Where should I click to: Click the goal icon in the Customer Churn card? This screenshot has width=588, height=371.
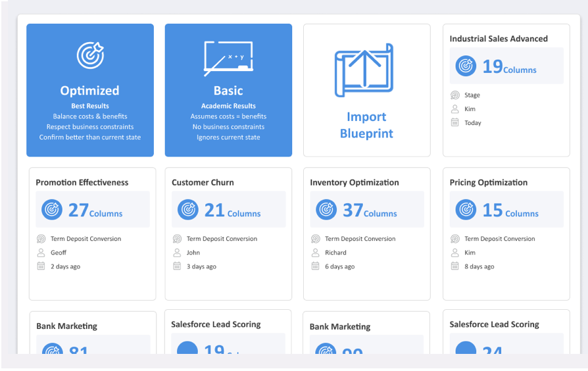[x=177, y=239]
